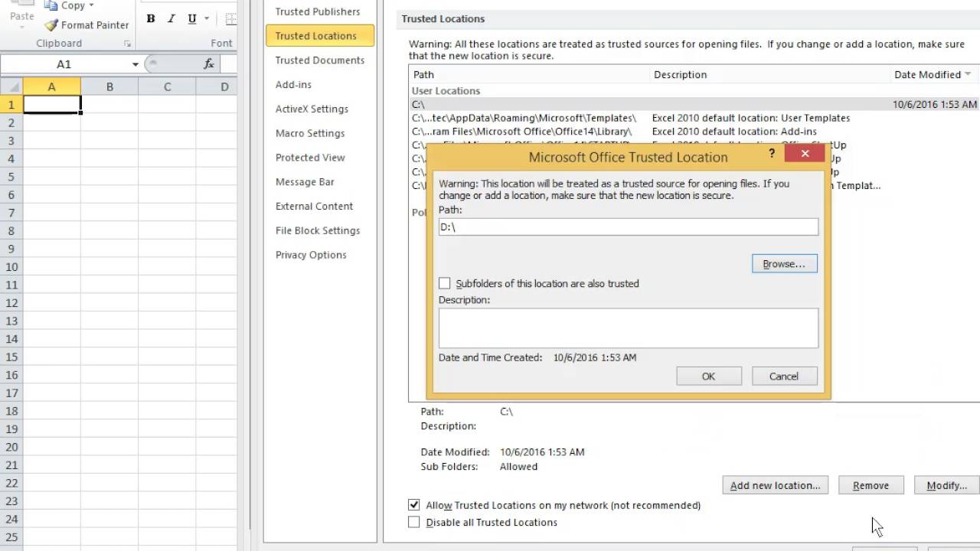The image size is (980, 551).
Task: Check Subfolders of this location are also trusted
Action: (x=445, y=283)
